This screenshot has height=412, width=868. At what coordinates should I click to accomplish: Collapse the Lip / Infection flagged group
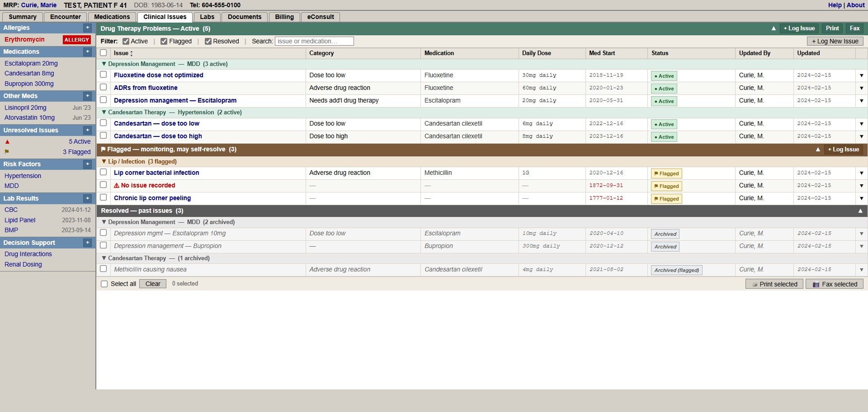pyautogui.click(x=104, y=162)
